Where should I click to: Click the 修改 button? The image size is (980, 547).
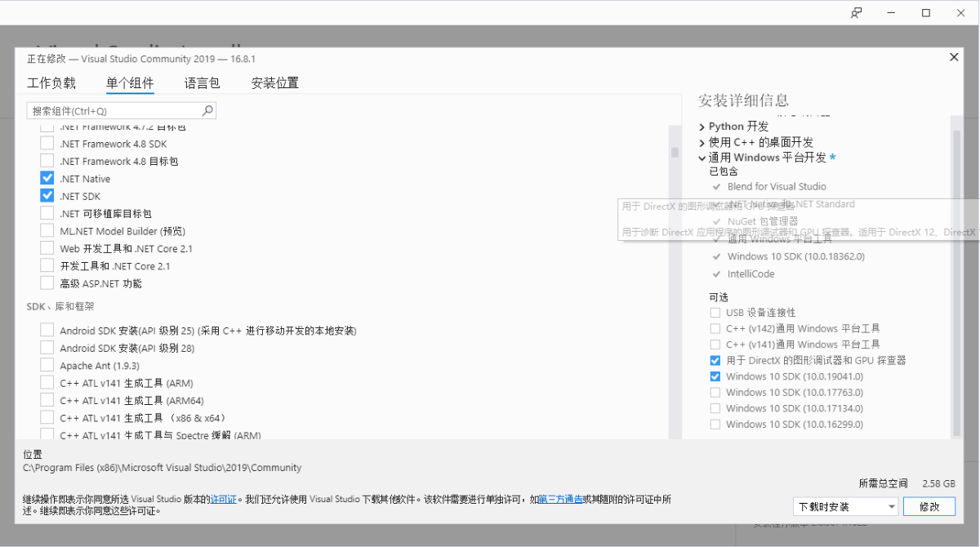pyautogui.click(x=929, y=506)
